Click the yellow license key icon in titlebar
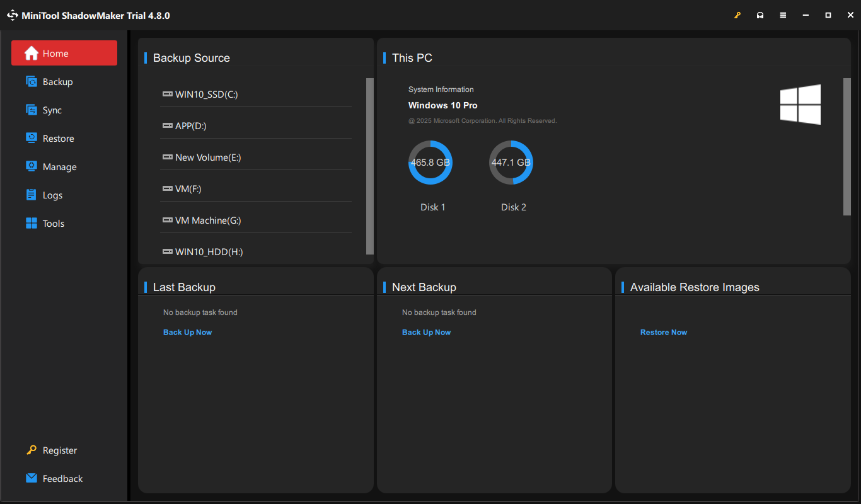Image resolution: width=861 pixels, height=504 pixels. click(737, 14)
